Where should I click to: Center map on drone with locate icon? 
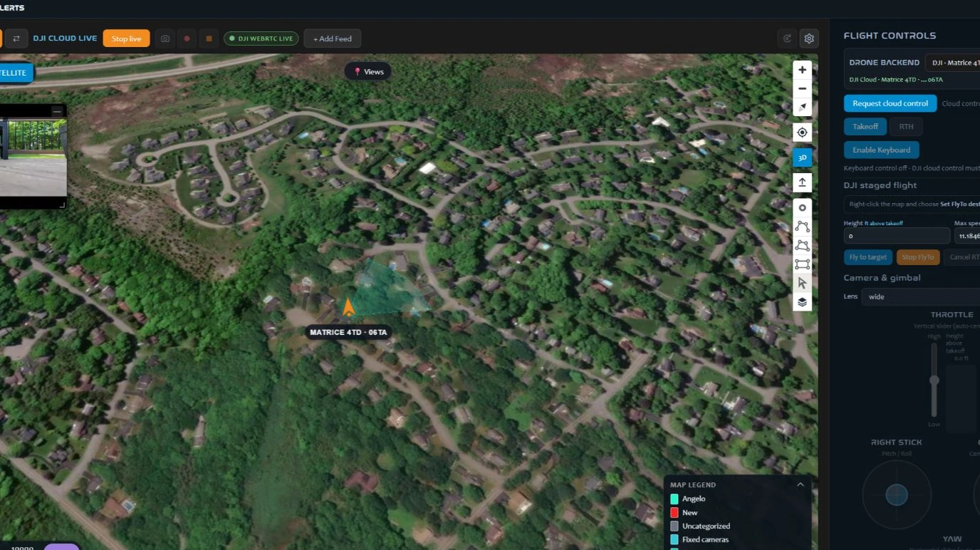tap(802, 133)
